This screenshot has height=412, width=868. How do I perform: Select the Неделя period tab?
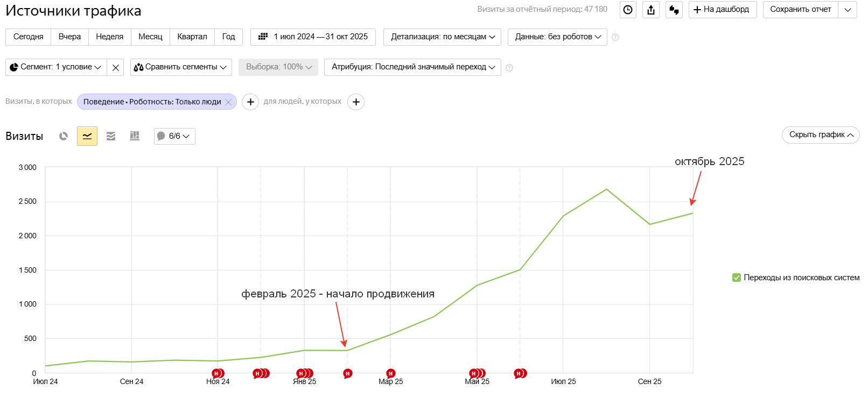110,37
